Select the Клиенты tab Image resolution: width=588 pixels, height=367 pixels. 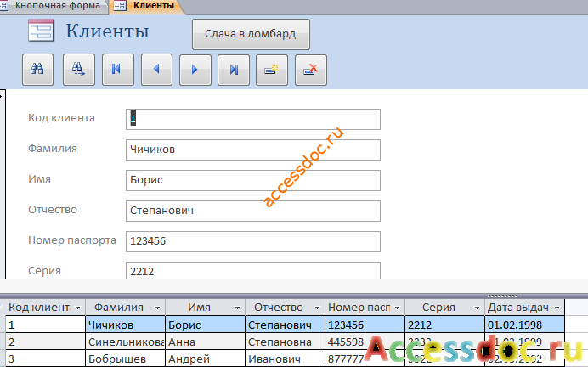[x=147, y=6]
